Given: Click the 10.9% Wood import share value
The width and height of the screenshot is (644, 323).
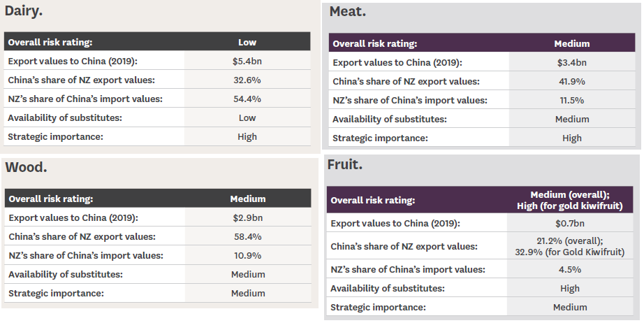Looking at the screenshot, I should pos(248,255).
